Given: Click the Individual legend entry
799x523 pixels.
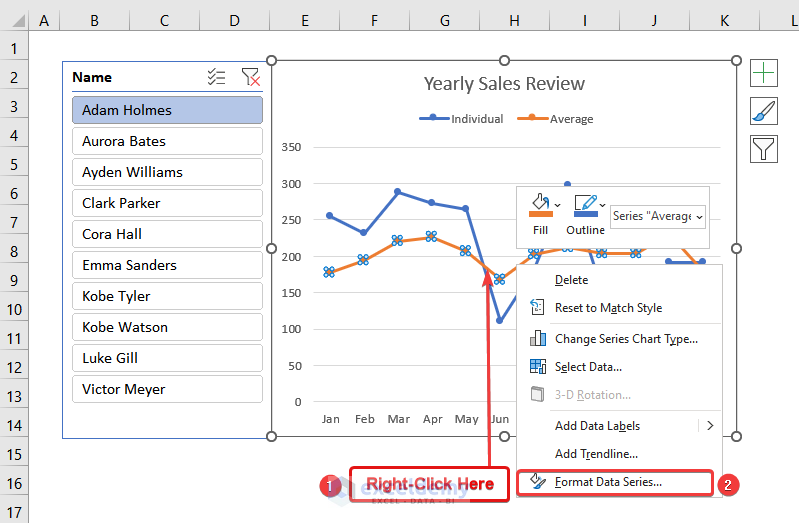Looking at the screenshot, I should [461, 119].
